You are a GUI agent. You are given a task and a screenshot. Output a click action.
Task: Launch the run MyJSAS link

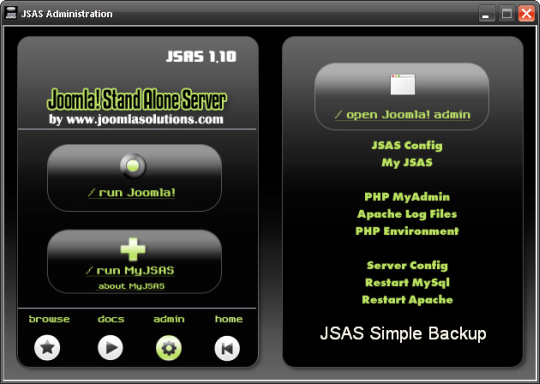point(130,271)
